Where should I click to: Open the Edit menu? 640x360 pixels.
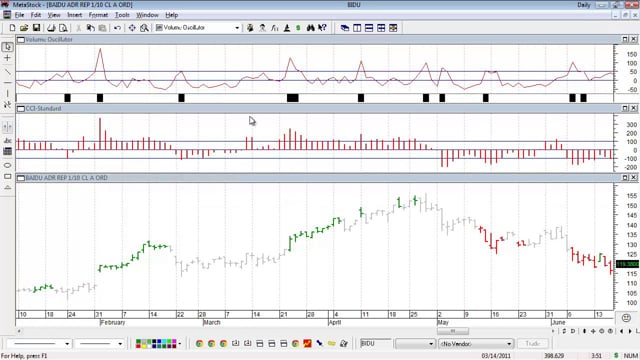36,15
